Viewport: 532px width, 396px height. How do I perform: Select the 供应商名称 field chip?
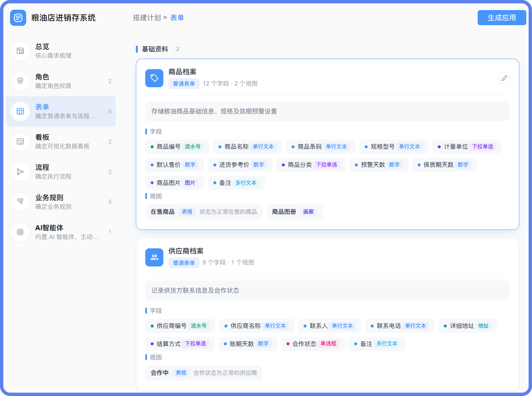coord(257,326)
